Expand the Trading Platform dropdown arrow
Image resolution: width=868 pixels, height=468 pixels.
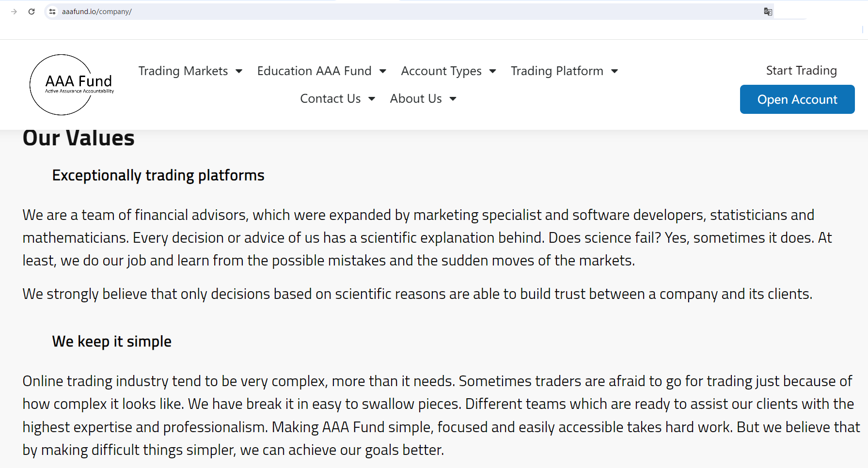(x=615, y=72)
